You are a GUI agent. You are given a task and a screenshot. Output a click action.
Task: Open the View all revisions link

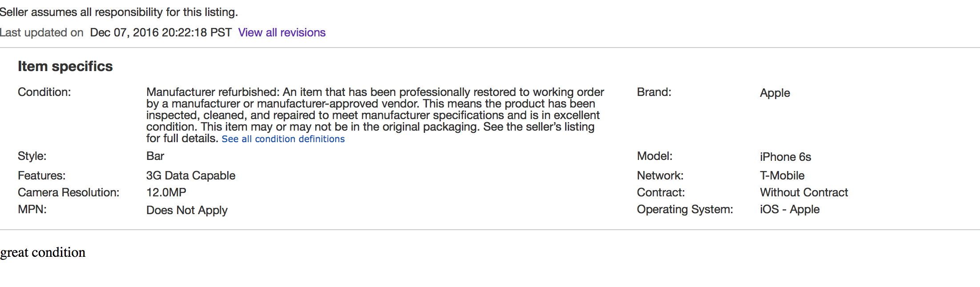pos(282,33)
